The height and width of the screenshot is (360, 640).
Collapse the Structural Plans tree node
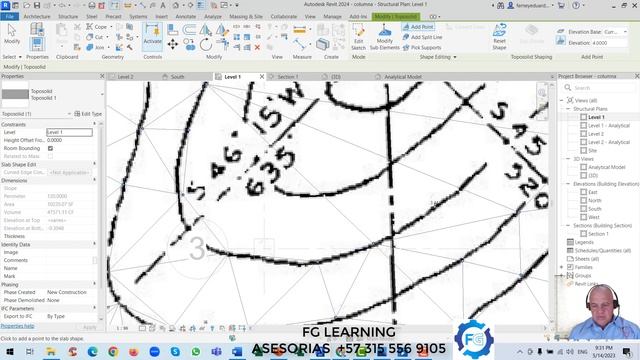(x=568, y=109)
